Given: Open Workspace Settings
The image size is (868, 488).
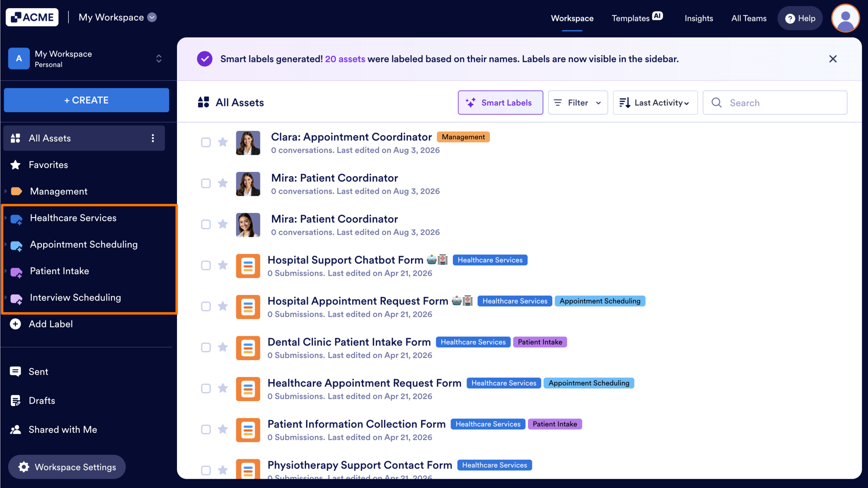Looking at the screenshot, I should [67, 467].
